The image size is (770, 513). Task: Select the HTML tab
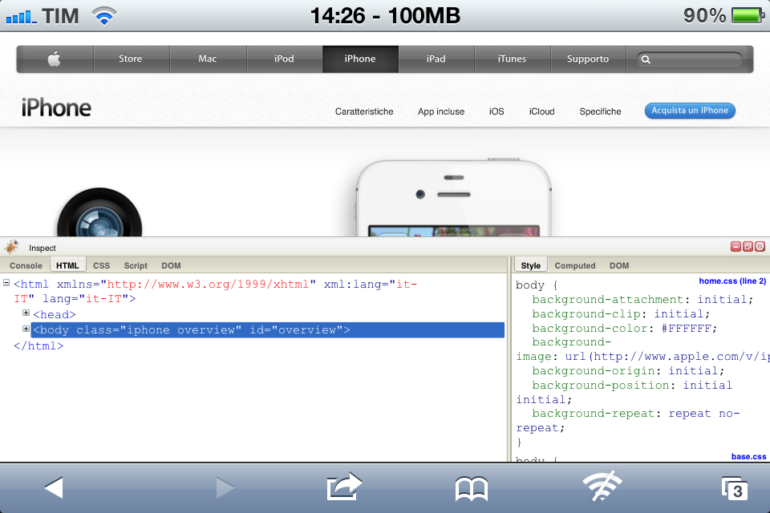tap(67, 265)
